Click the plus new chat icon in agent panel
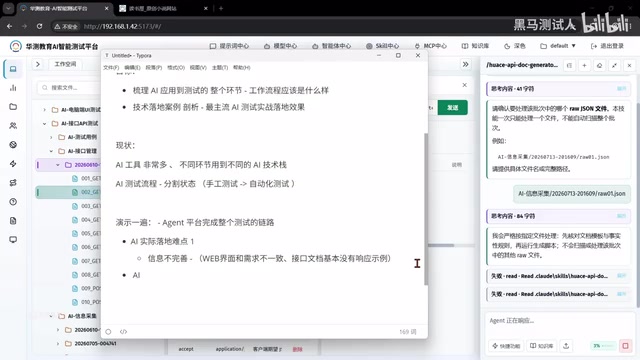This screenshot has width=640, height=360. click(x=584, y=65)
